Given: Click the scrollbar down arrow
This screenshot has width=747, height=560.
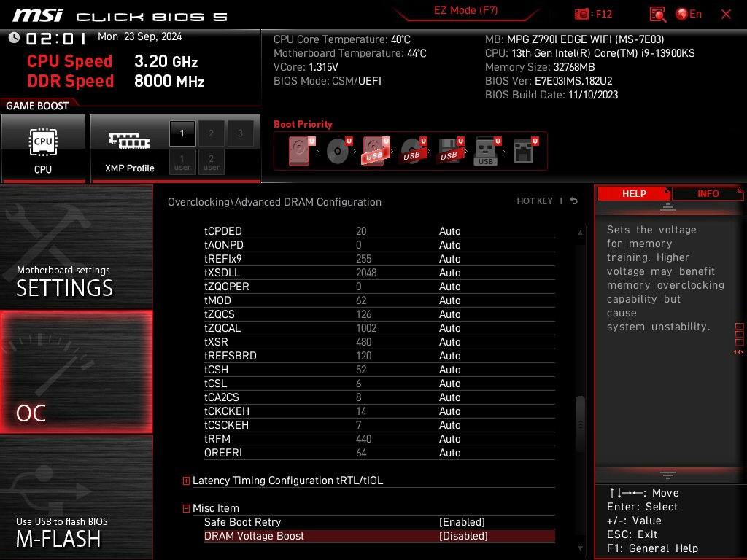Looking at the screenshot, I should 580,548.
